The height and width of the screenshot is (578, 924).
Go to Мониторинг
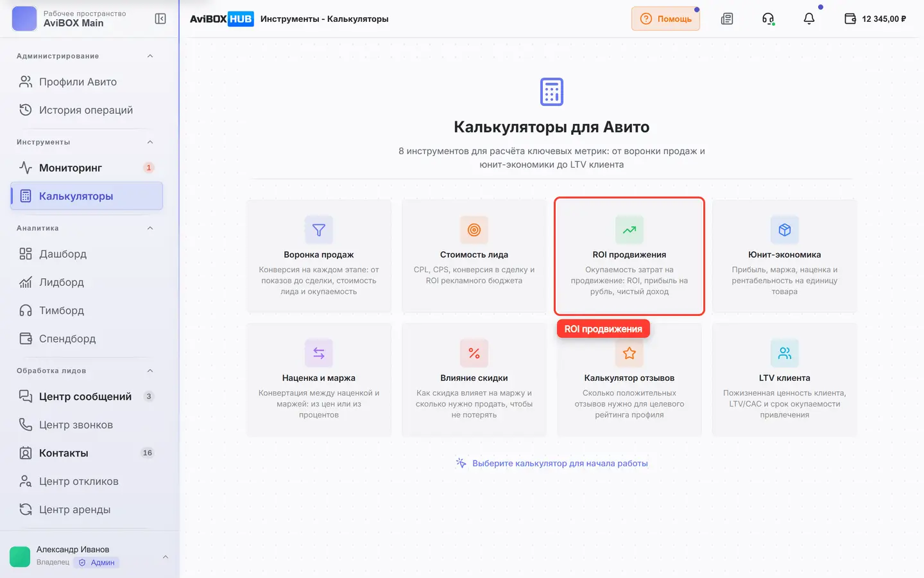87,168
